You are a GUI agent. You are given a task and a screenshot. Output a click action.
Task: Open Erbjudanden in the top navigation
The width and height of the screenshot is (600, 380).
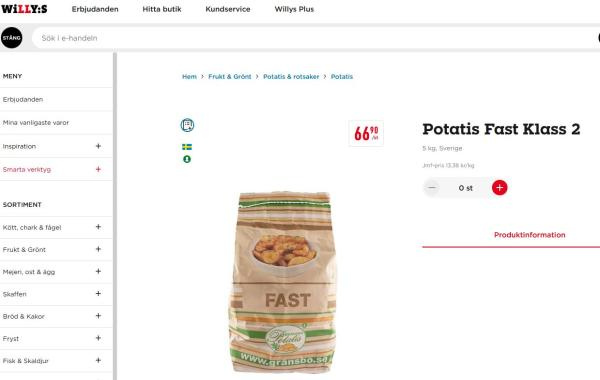pos(95,9)
